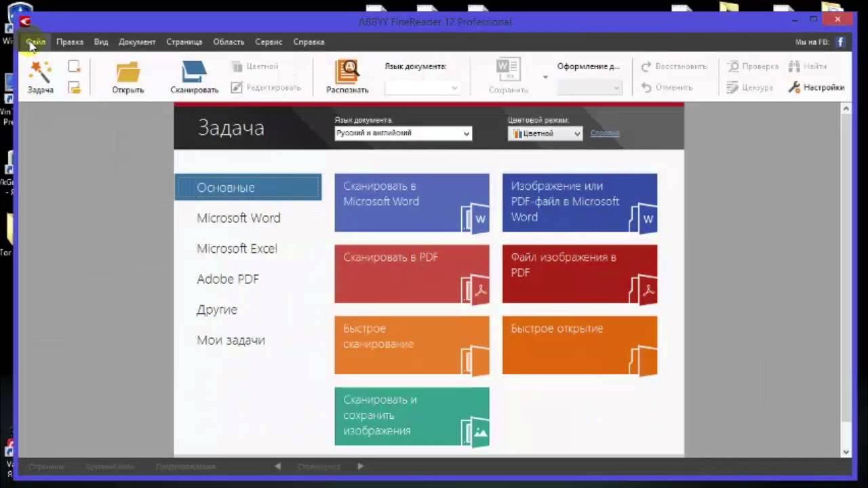
Task: Open the Цветовой режим dropdown
Action: pyautogui.click(x=545, y=134)
